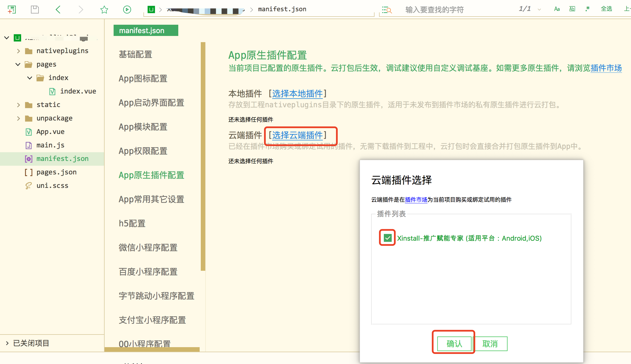Enable regex search with the .* icon

point(587,9)
